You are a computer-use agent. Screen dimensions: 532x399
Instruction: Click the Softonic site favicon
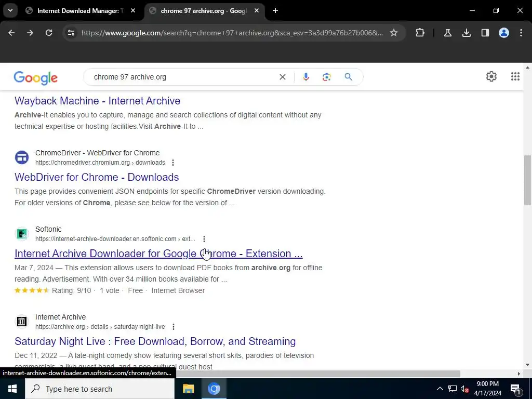click(x=22, y=234)
